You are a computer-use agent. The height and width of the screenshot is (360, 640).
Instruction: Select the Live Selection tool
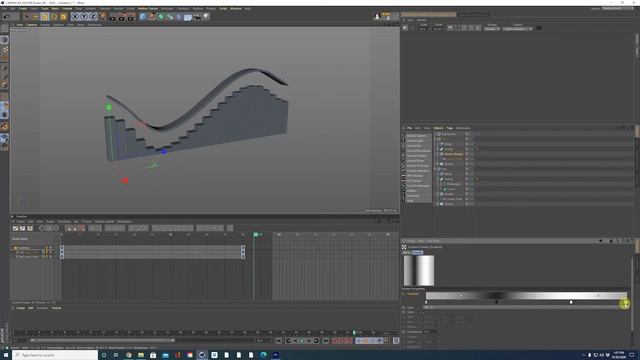coord(27,17)
